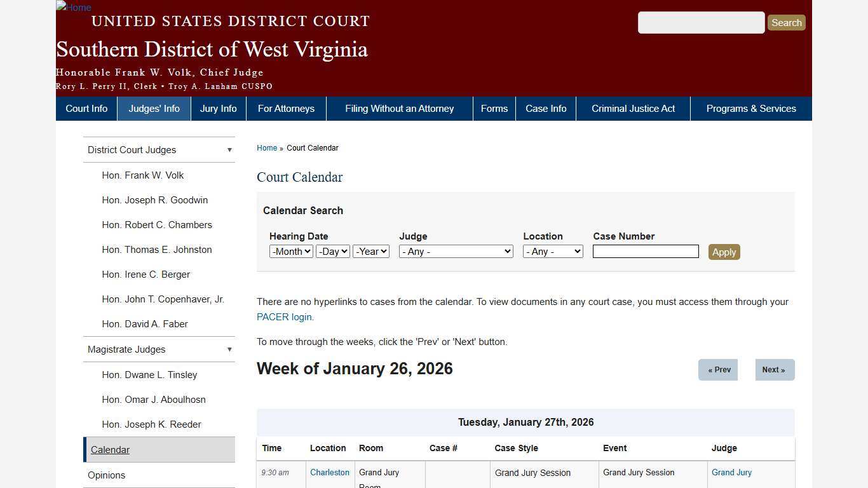Viewport: 868px width, 488px height.
Task: Open the For Attorneys menu
Action: coord(286,108)
